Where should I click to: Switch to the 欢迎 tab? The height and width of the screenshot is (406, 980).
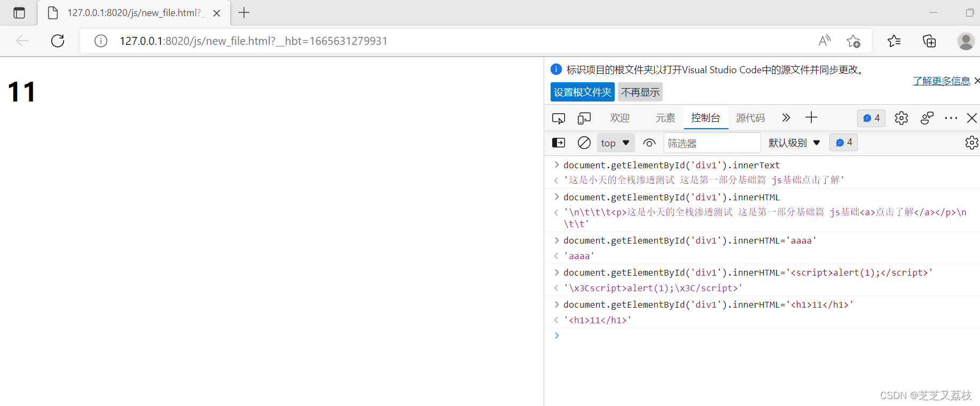click(620, 118)
